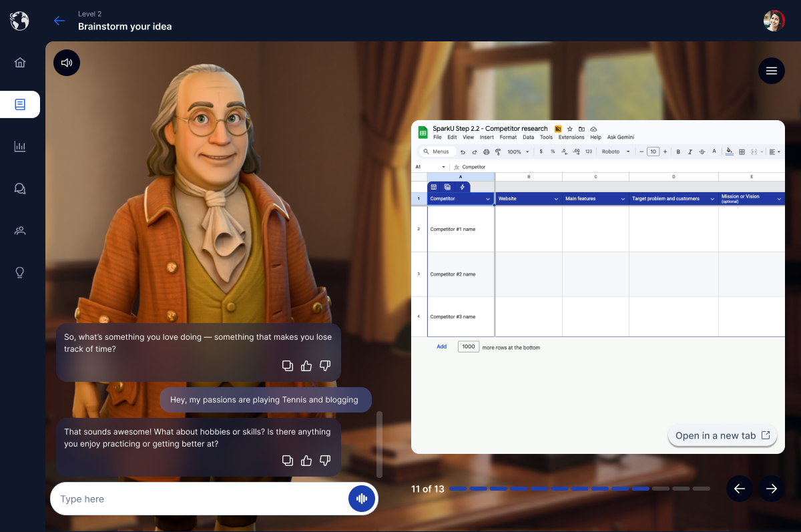Go back using the header arrow
This screenshot has width=801, height=532.
point(59,21)
